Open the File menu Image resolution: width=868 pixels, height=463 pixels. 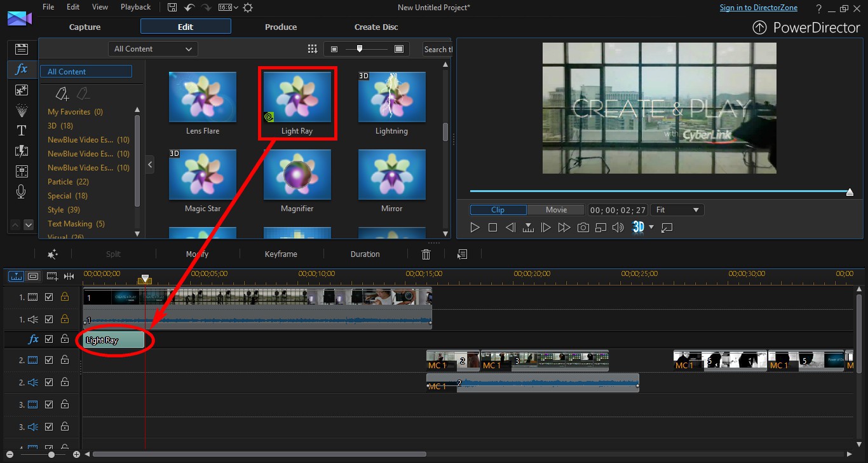pyautogui.click(x=50, y=7)
